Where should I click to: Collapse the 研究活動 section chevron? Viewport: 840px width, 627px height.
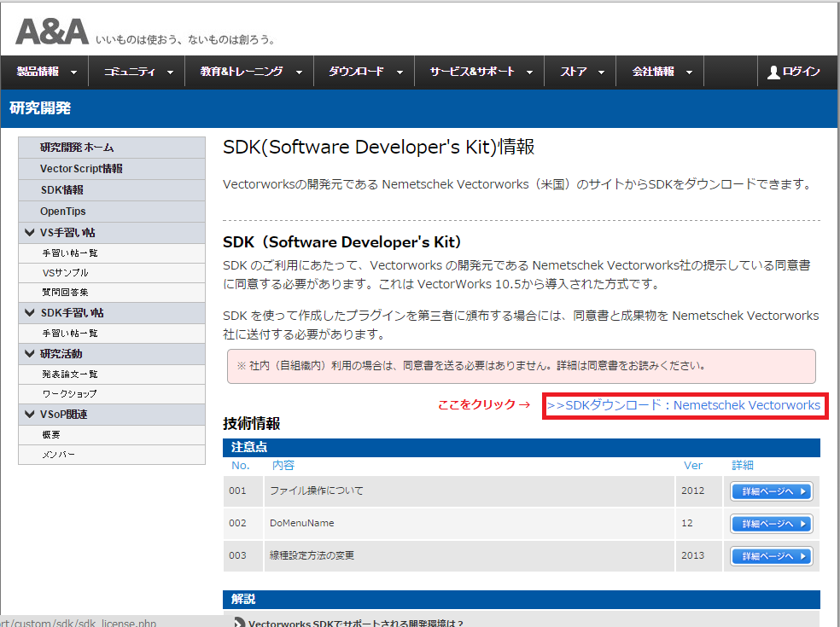[x=30, y=353]
